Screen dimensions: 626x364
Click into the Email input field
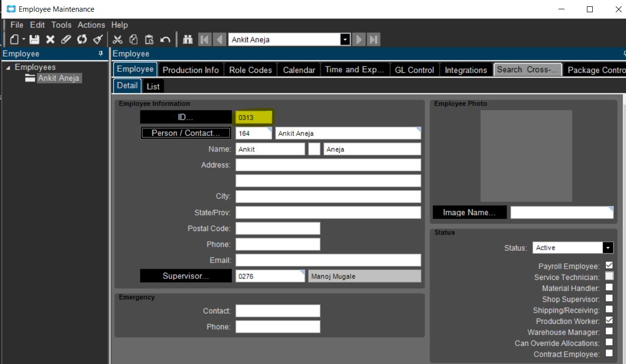328,260
